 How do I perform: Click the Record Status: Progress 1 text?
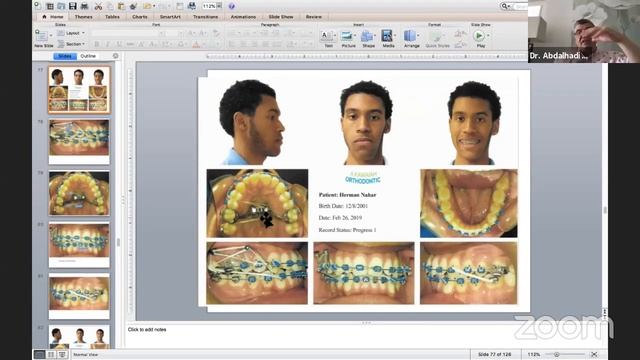[x=347, y=230]
